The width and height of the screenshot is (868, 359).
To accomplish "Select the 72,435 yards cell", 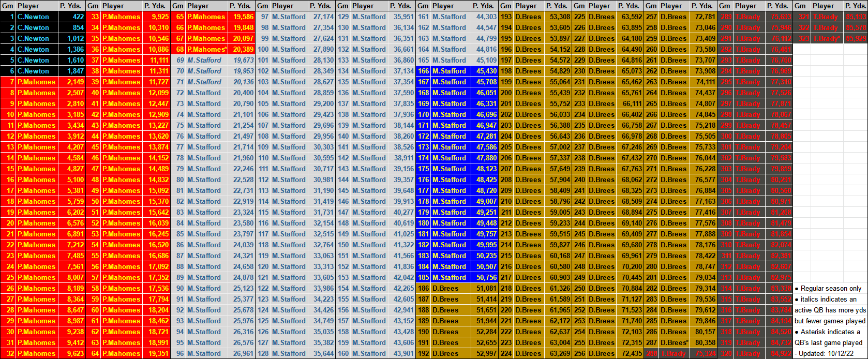I will [630, 353].
